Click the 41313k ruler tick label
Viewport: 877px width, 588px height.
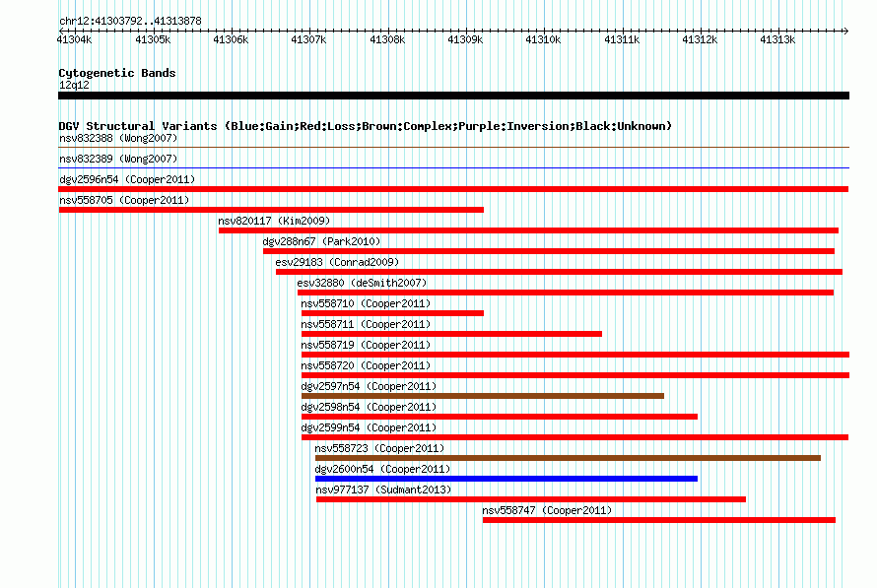tap(776, 39)
